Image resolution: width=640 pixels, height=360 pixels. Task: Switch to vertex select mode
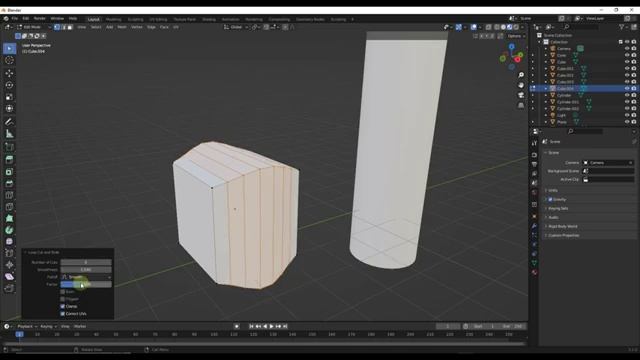57,27
